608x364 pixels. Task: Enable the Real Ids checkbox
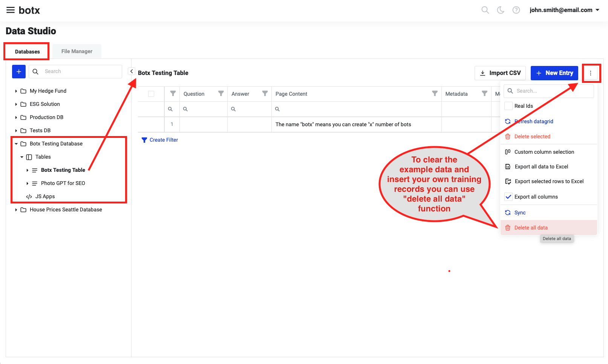point(508,106)
